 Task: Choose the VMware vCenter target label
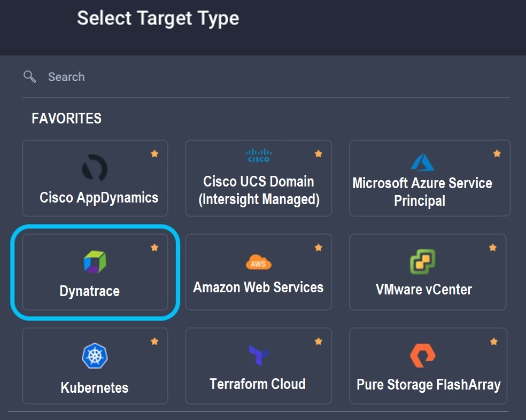[x=423, y=290]
